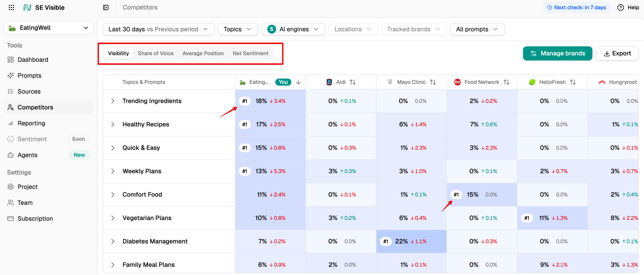Screen dimensions: 644x275
Task: Click the Sentiment smiley icon
Action: pyautogui.click(x=11, y=139)
